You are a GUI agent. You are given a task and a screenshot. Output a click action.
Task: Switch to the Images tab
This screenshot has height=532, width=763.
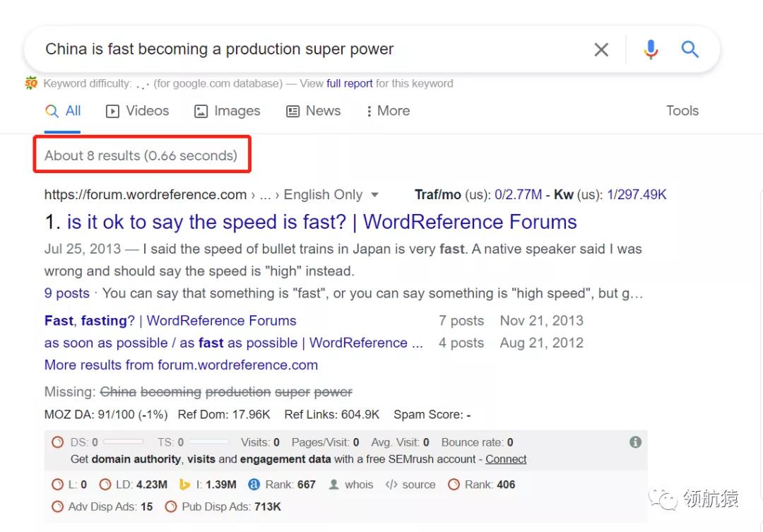coord(227,111)
